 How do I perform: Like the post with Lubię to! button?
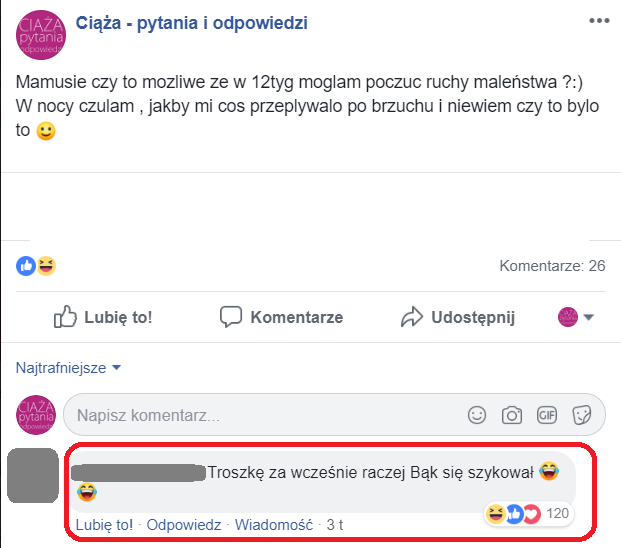(x=103, y=317)
